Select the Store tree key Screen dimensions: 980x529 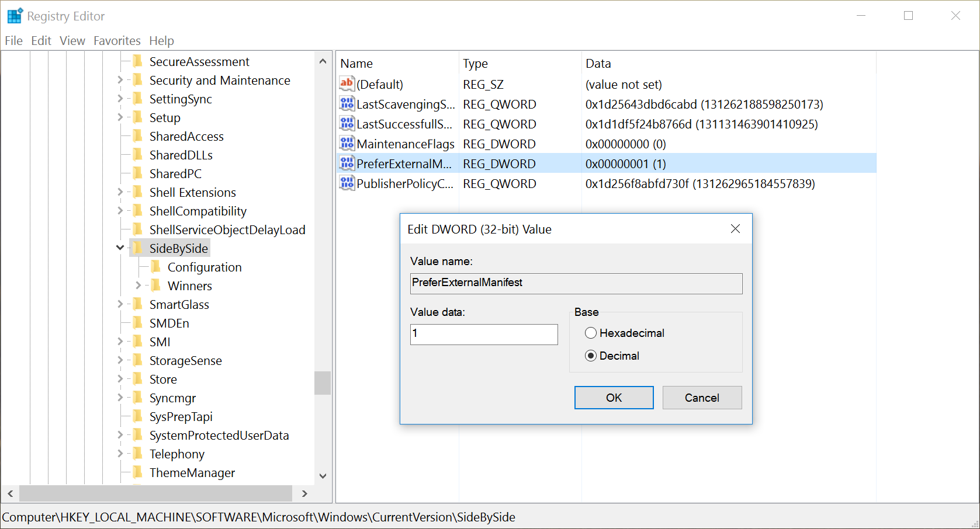pyautogui.click(x=163, y=379)
